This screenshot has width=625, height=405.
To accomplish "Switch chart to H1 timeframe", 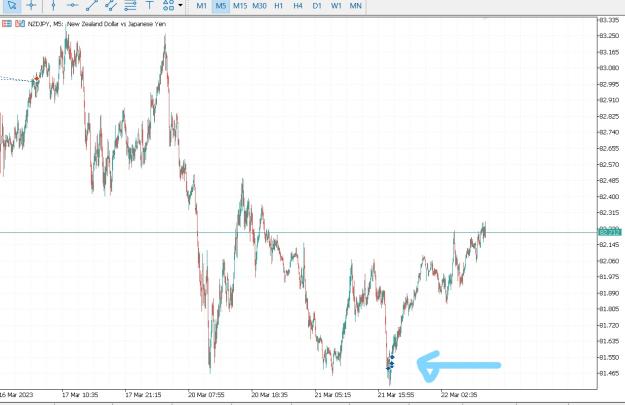I will pos(279,6).
